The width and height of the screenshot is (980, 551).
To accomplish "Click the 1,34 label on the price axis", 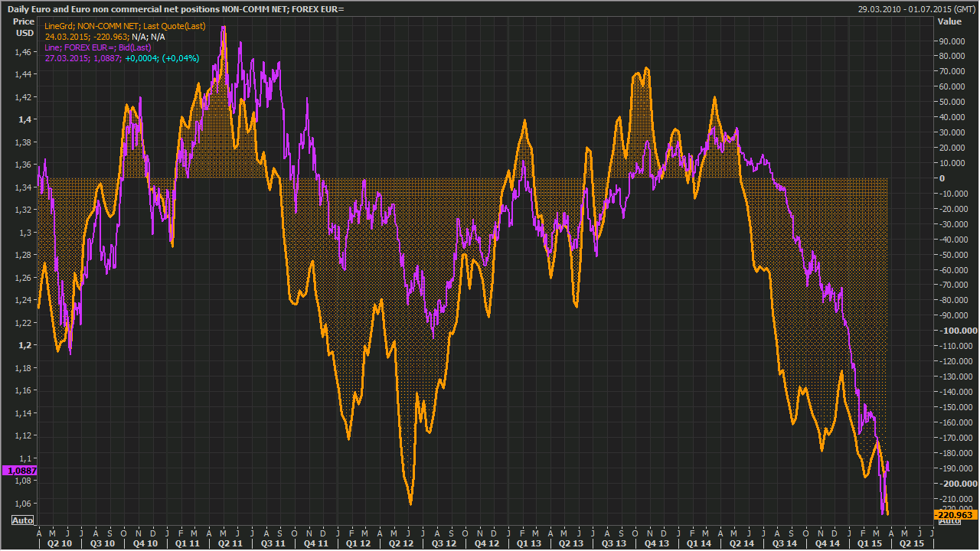I will (24, 187).
